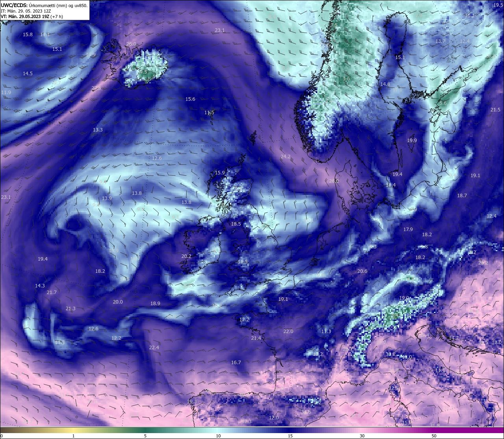Click the '14.5' value on the map
This screenshot has height=439, width=504.
pos(28,74)
